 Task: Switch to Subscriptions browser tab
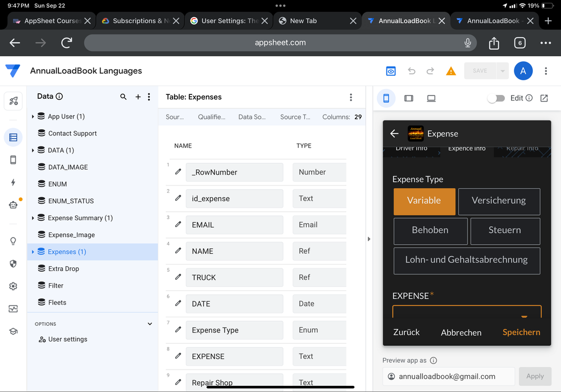click(140, 21)
